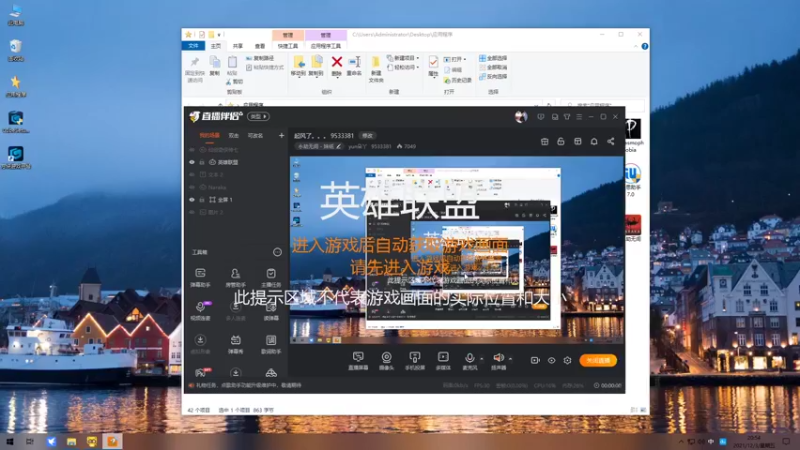
Task: Click the preview eye icon in bottom bar
Action: coord(552,360)
